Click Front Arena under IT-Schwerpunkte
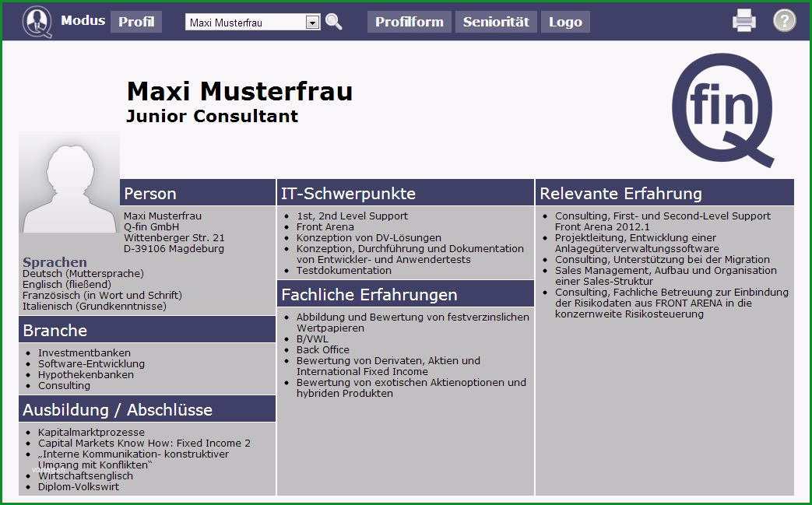Viewport: 812px width, 505px height. tap(325, 226)
